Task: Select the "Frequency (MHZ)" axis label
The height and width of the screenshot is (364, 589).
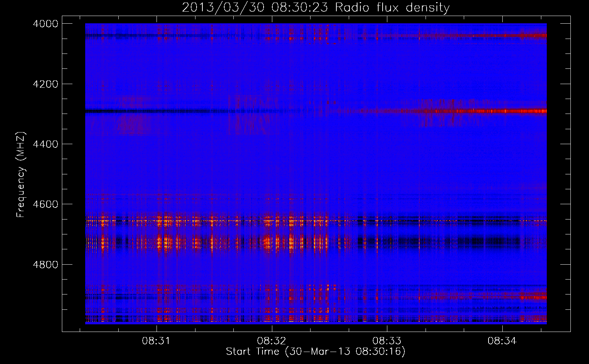Action: click(x=21, y=175)
